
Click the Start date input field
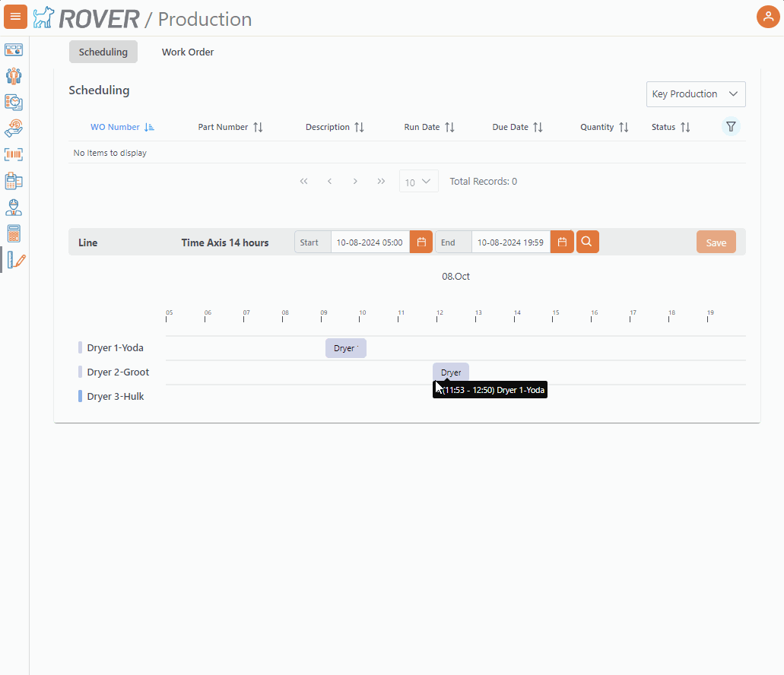tap(370, 242)
